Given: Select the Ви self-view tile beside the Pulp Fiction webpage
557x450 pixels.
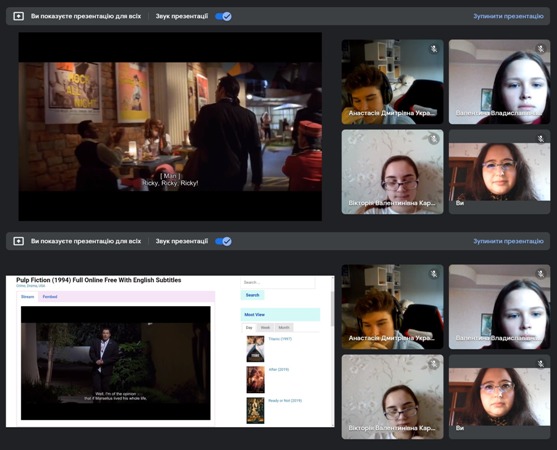Looking at the screenshot, I should (x=499, y=397).
